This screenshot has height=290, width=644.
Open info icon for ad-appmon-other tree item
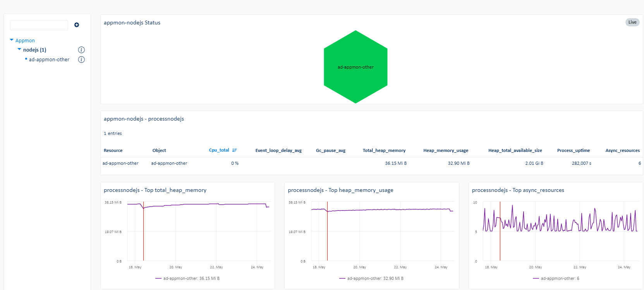81,59
